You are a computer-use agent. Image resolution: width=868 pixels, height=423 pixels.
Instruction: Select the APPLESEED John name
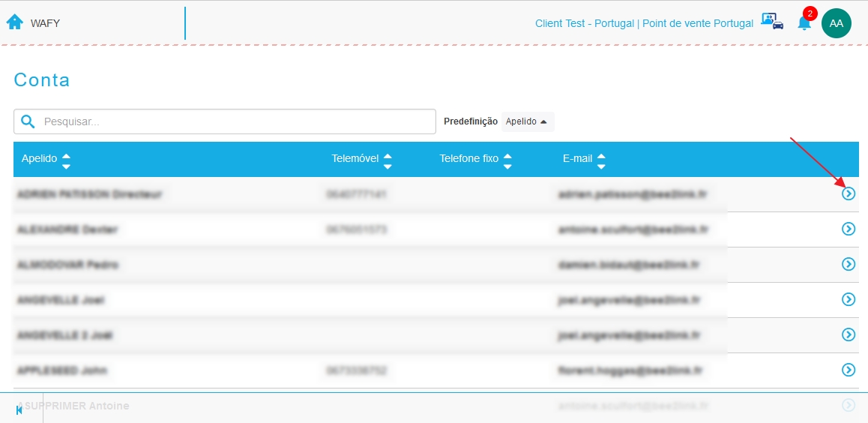[x=62, y=370]
